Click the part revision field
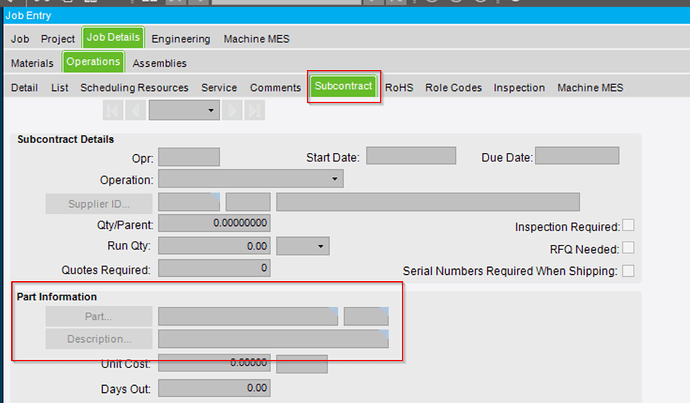 tap(366, 317)
